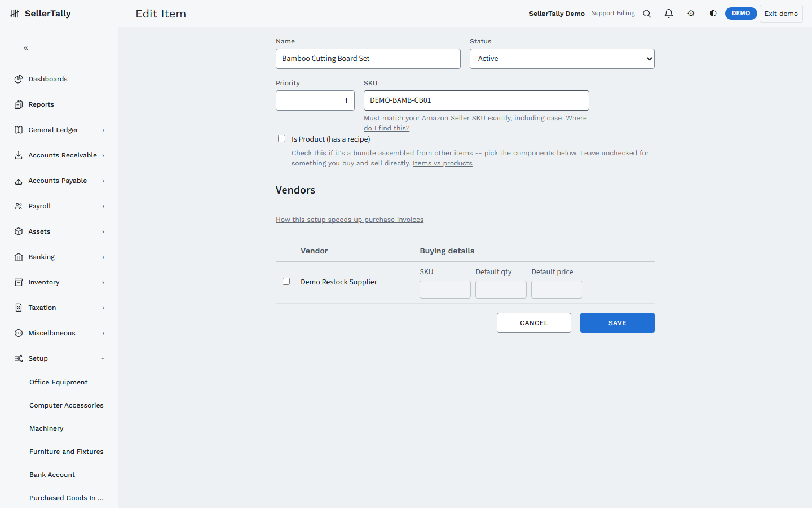Open the Status dropdown
The width and height of the screenshot is (812, 508).
tap(562, 59)
